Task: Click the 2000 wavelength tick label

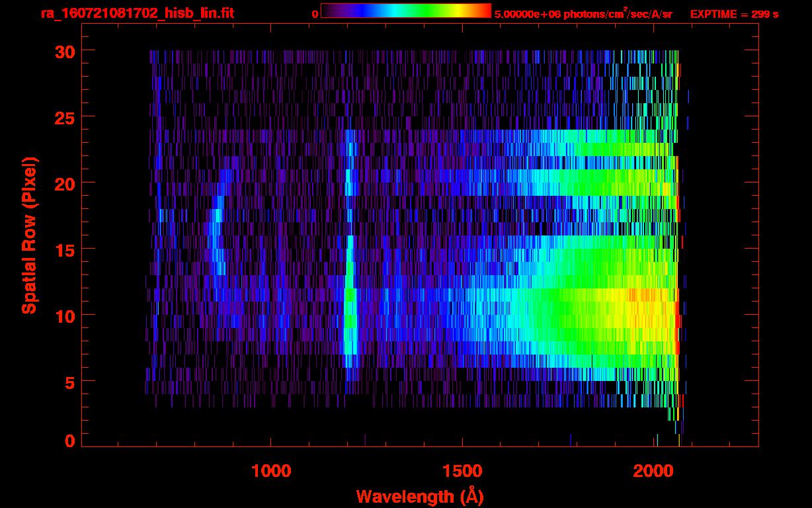Action: [x=655, y=470]
